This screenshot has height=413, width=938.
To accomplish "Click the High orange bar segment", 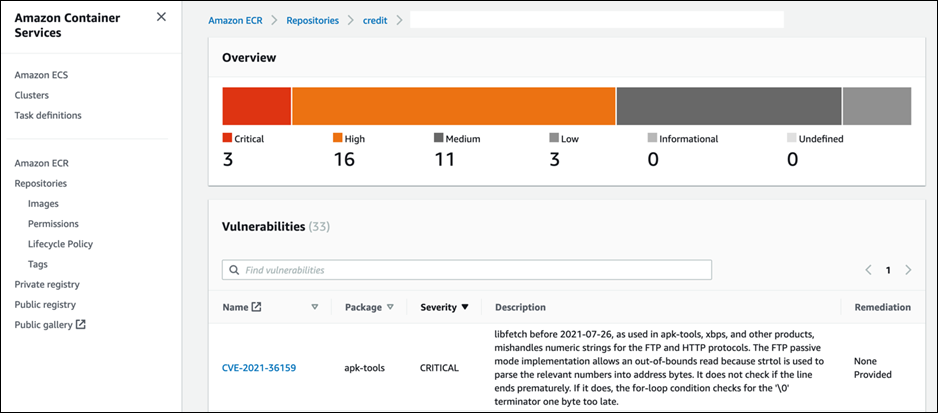I will tap(453, 106).
